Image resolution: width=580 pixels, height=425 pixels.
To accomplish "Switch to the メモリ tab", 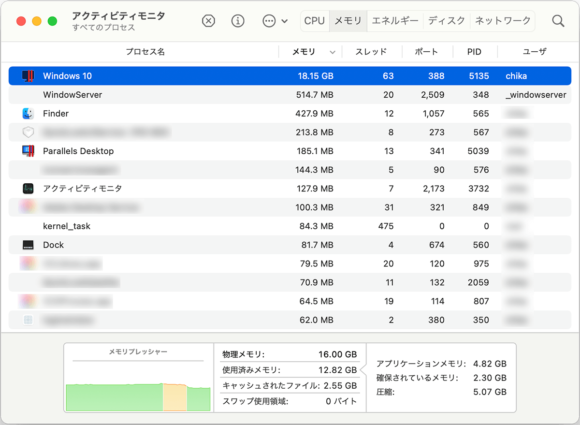I will pyautogui.click(x=348, y=21).
